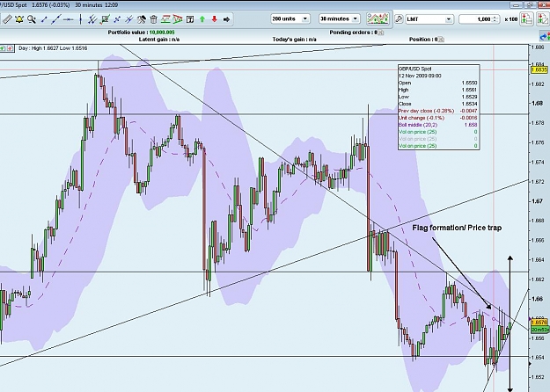Click the x 100 multiplier label
This screenshot has height=392, width=550.
click(x=511, y=19)
